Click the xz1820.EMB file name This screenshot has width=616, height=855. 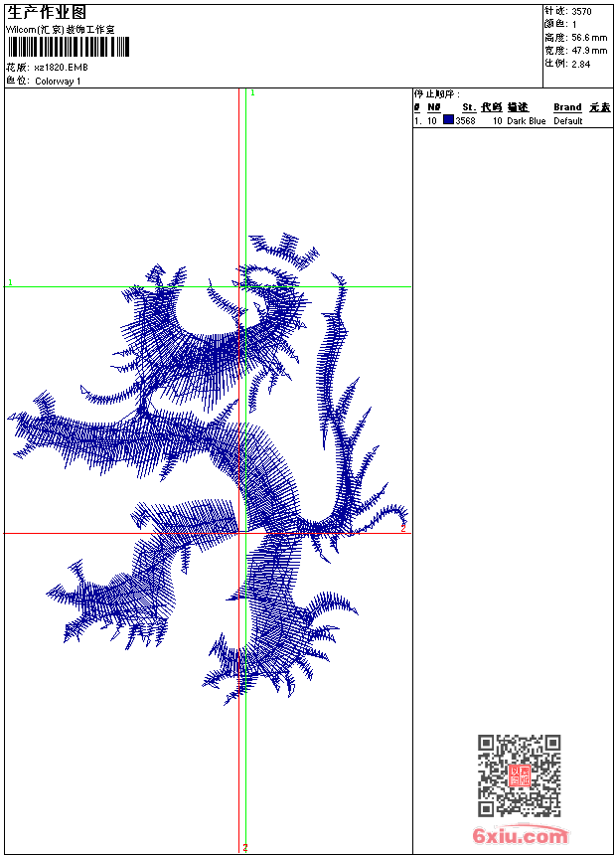61,68
